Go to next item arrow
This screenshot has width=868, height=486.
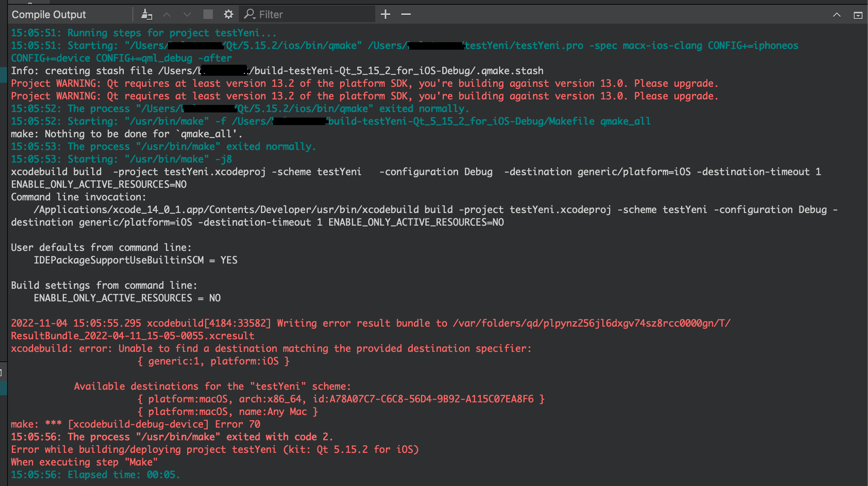point(187,15)
